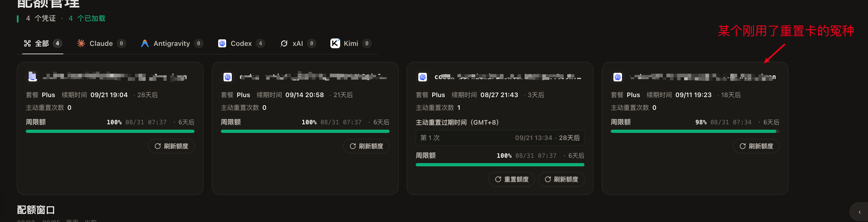Click 重置额度 on the third card

point(511,179)
